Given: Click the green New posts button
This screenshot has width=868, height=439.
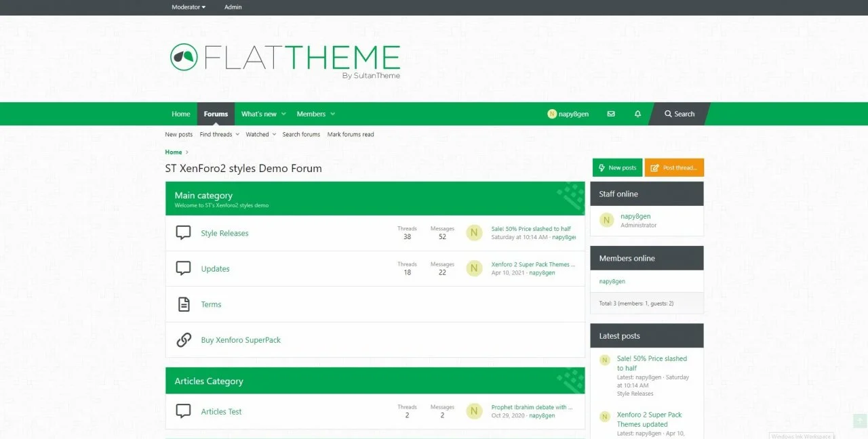Looking at the screenshot, I should [617, 167].
